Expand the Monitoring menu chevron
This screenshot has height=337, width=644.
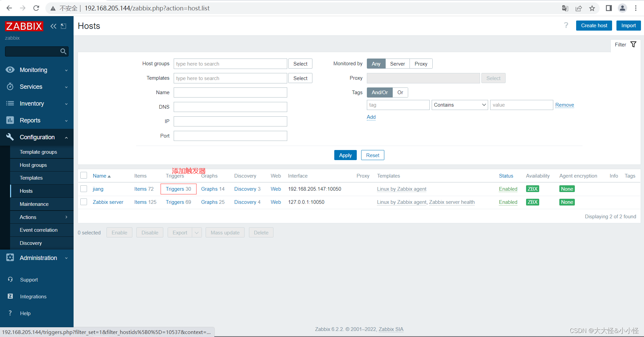pyautogui.click(x=66, y=70)
